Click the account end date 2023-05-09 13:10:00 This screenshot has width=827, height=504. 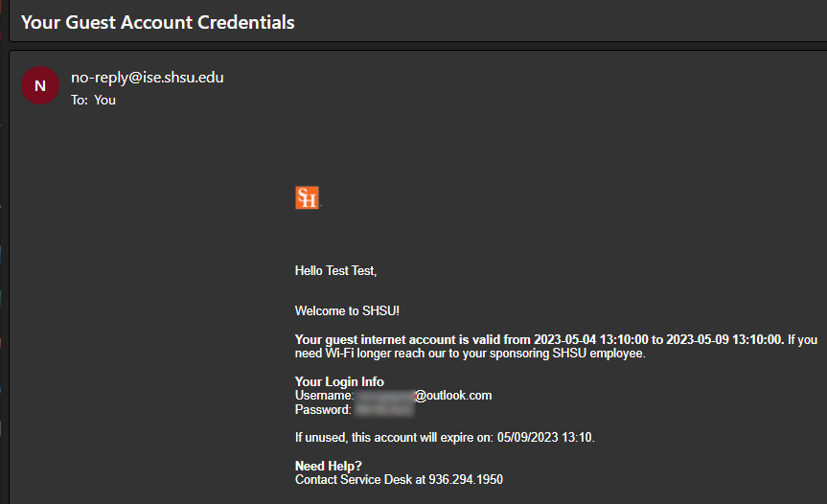click(x=724, y=339)
